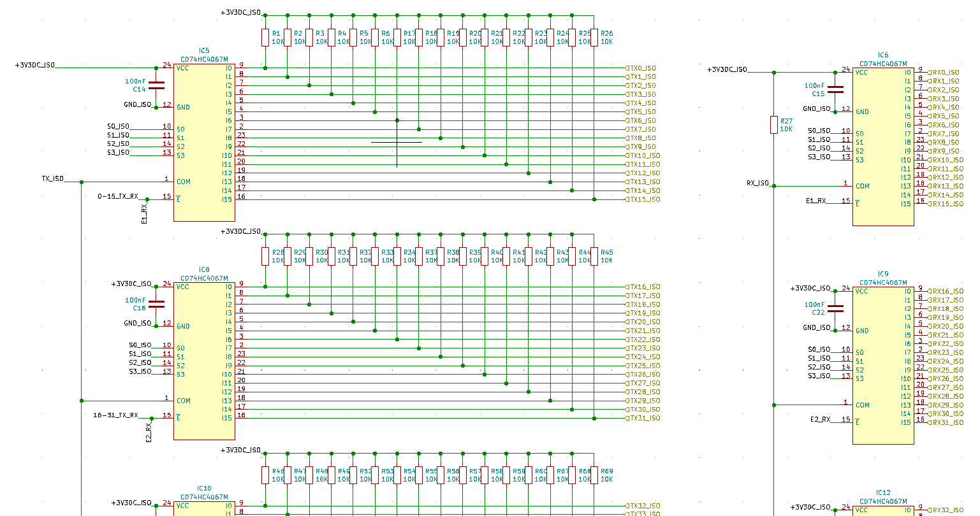Select resistor R27 on the RX_ISO line
980x516 pixels.
[x=774, y=125]
